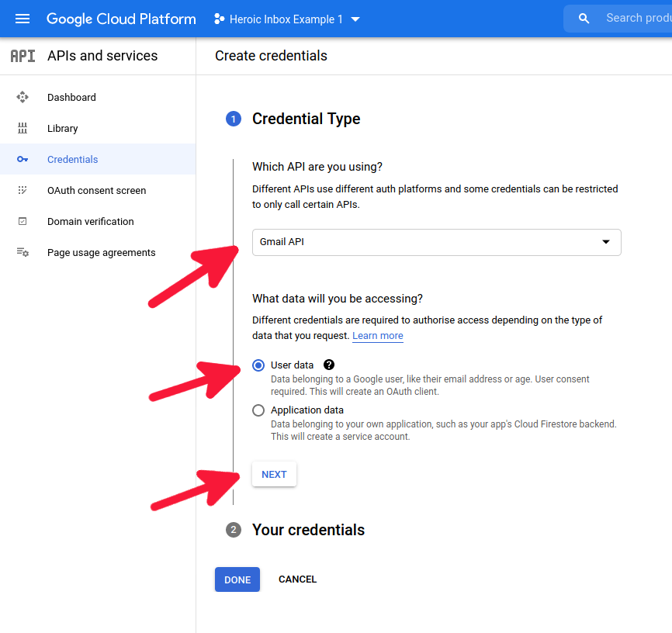
Task: Click the project hexagon icon beside Heroic Inbox
Action: [x=219, y=19]
